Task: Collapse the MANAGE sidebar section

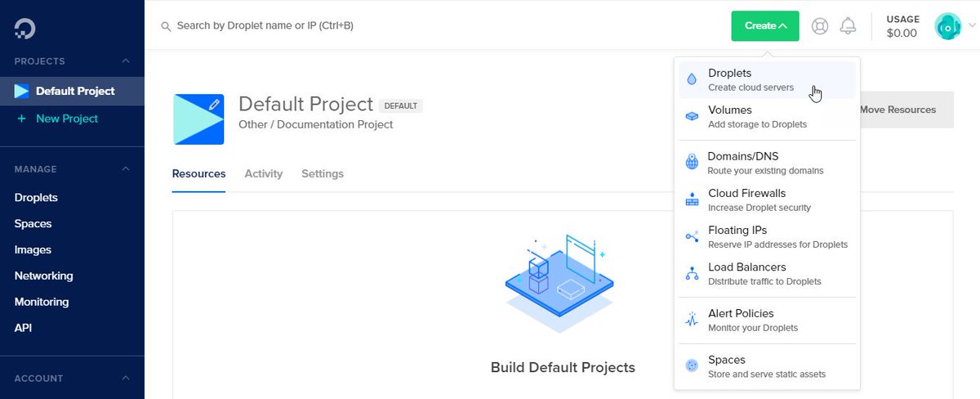Action: 125,169
